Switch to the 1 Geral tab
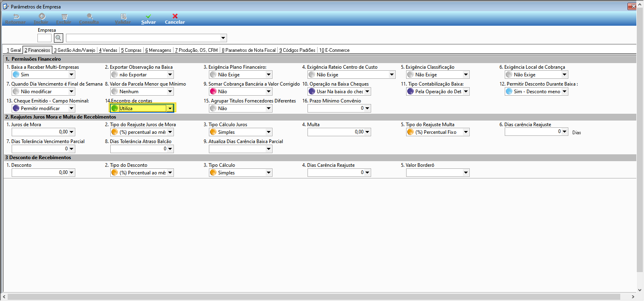The image size is (644, 301). tap(14, 50)
